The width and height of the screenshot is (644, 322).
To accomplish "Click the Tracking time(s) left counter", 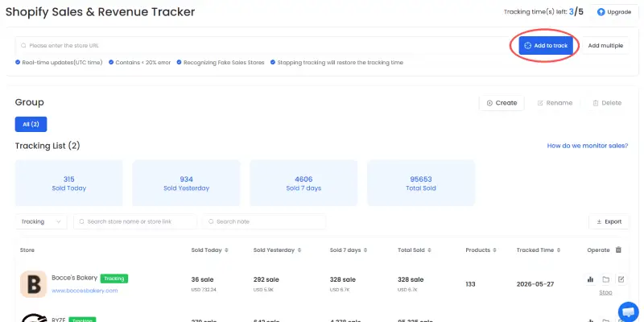I will (x=543, y=12).
